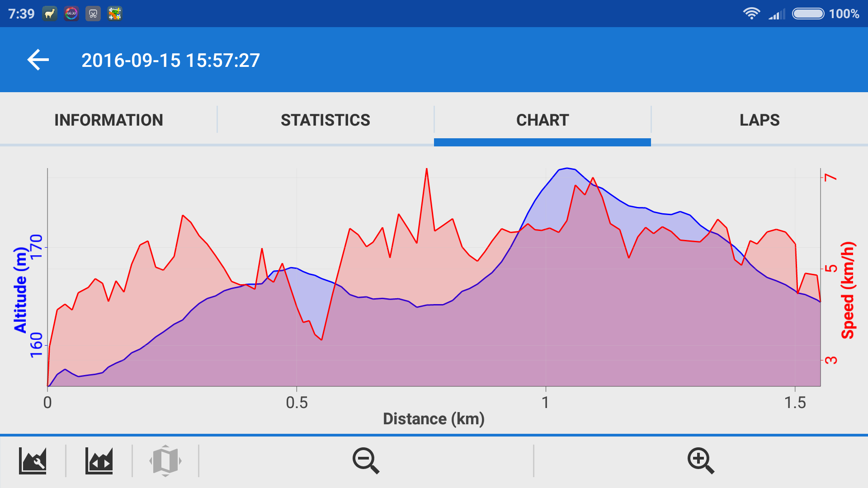868x488 pixels.
Task: Tap the battery indicator icon
Action: pyautogui.click(x=808, y=14)
